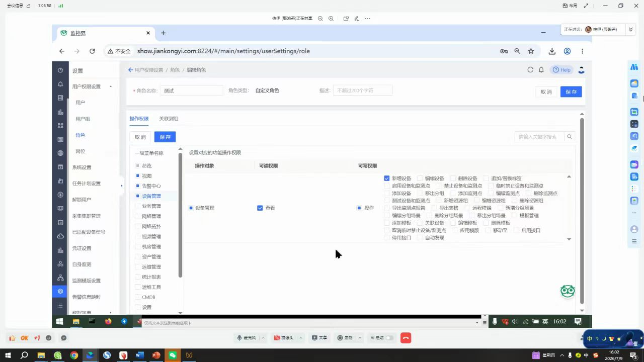Expand options arrow next to 摄像头
This screenshot has height=362, width=644.
tap(300, 338)
